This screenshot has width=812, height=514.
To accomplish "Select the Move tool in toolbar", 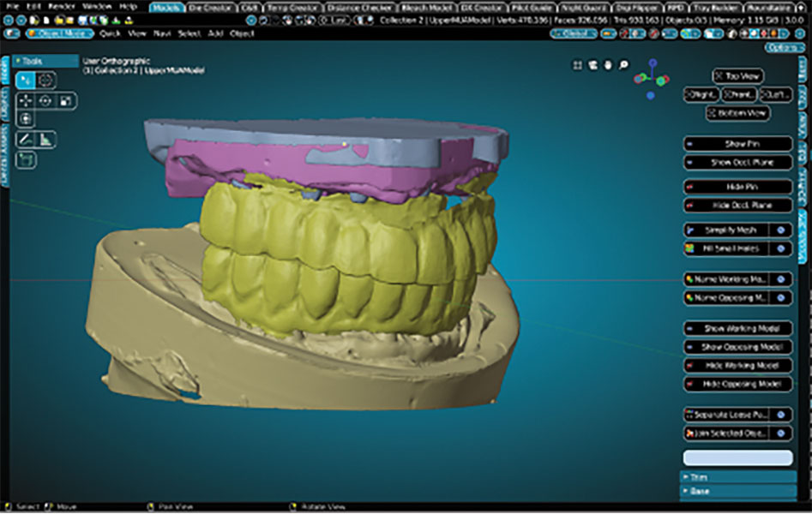I will [x=26, y=100].
